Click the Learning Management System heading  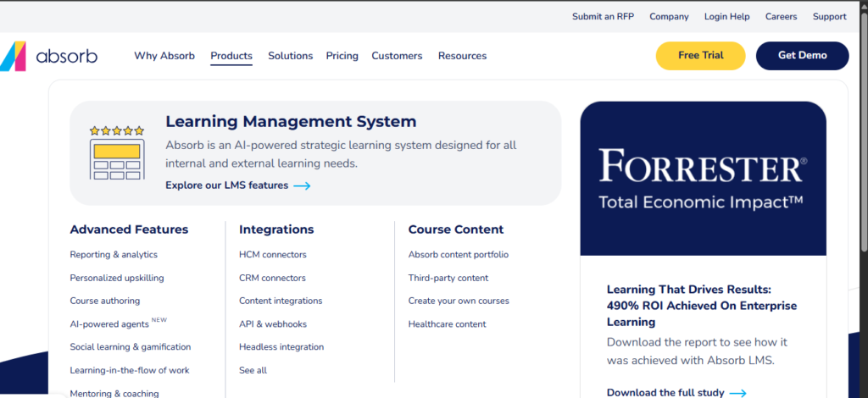coord(292,121)
